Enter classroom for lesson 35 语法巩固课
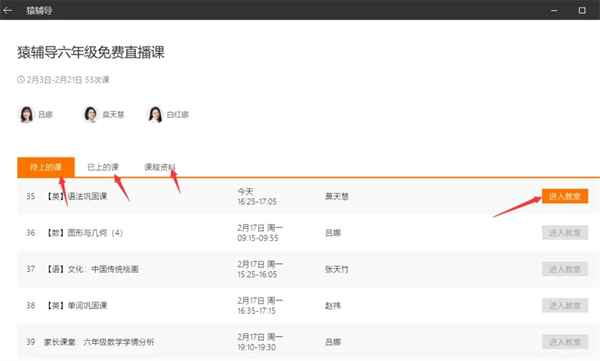The height and width of the screenshot is (361, 600). point(565,196)
